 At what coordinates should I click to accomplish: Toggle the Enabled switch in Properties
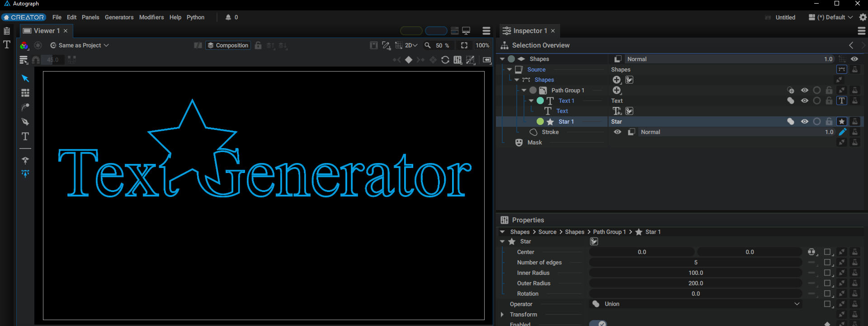click(598, 323)
